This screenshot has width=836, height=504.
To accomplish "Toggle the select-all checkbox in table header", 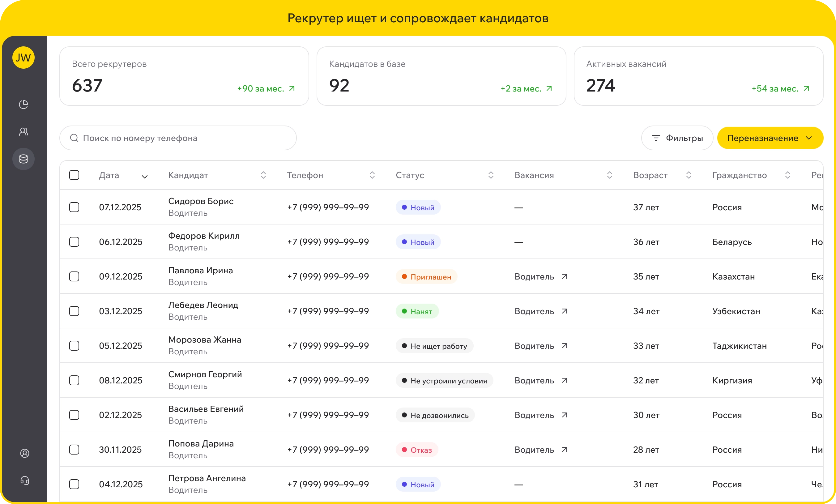I will 74,175.
